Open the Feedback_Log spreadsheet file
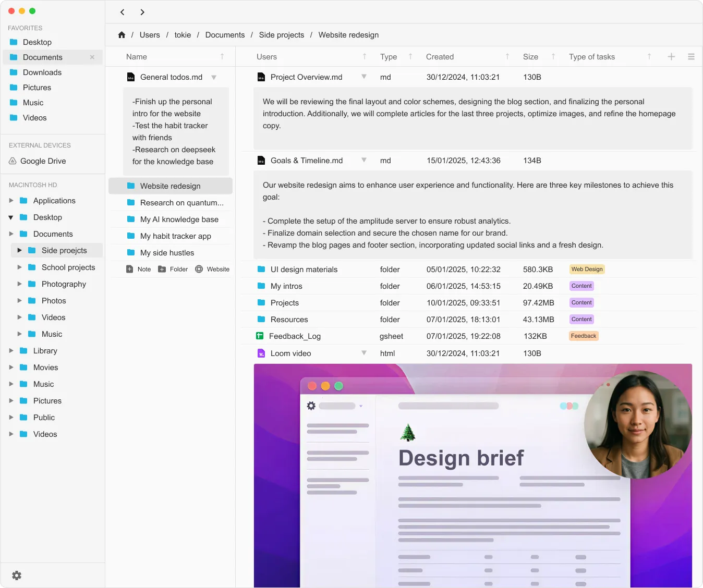The image size is (703, 588). [x=295, y=336]
